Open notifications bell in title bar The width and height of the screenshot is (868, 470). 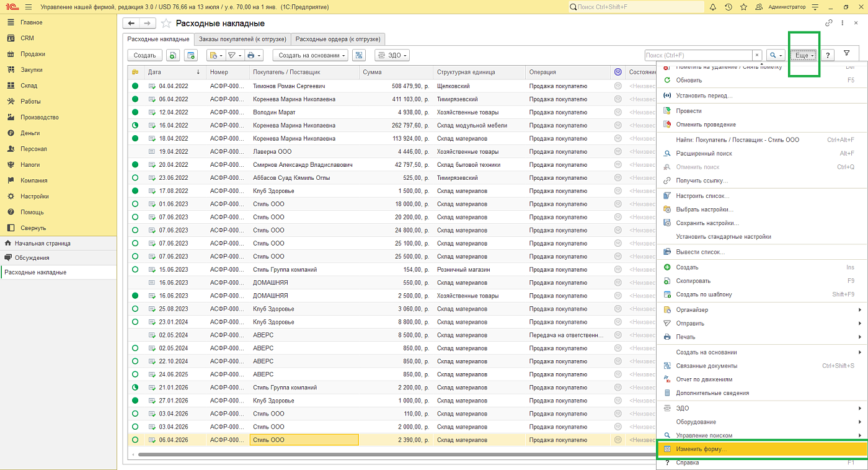(713, 7)
